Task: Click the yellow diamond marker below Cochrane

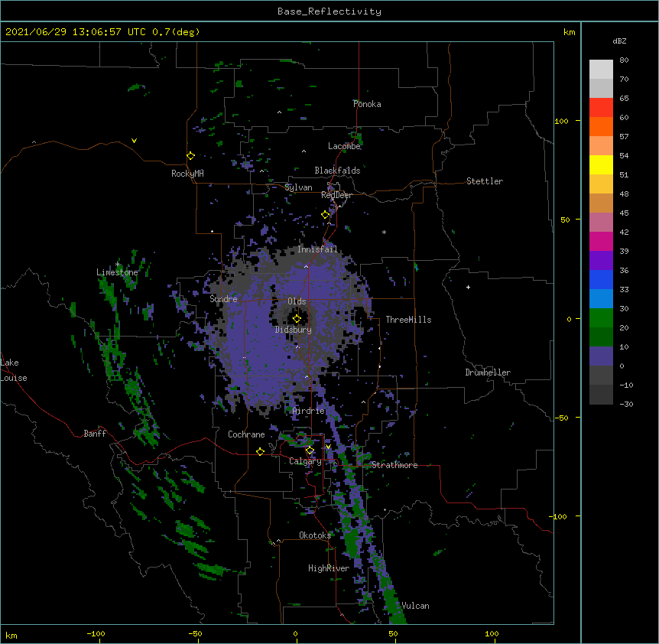Action: [260, 452]
